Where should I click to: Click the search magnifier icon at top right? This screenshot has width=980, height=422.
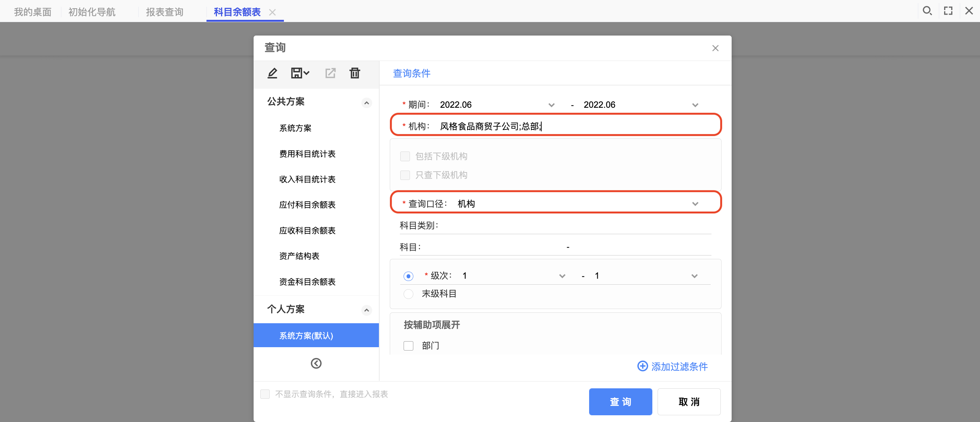pyautogui.click(x=927, y=10)
